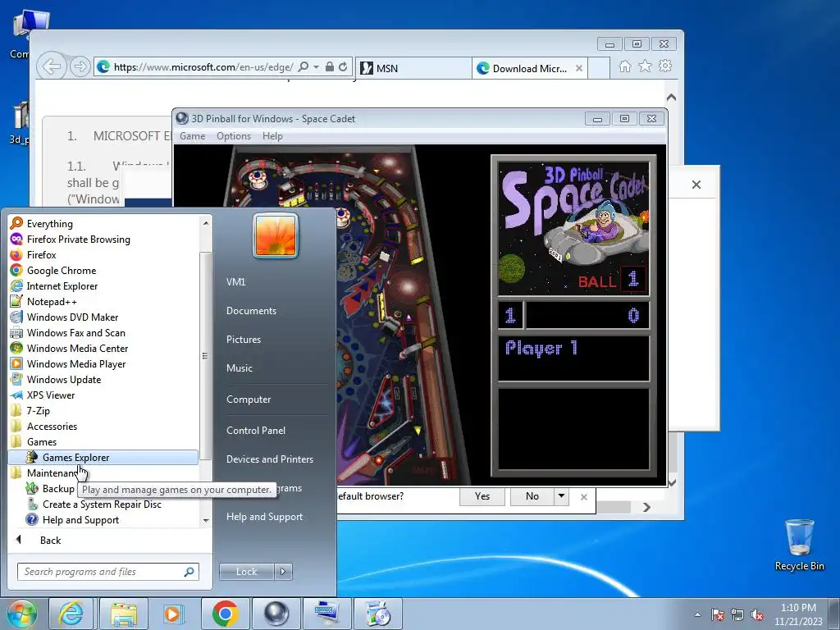Refresh the page in Internet Explorer

343,67
